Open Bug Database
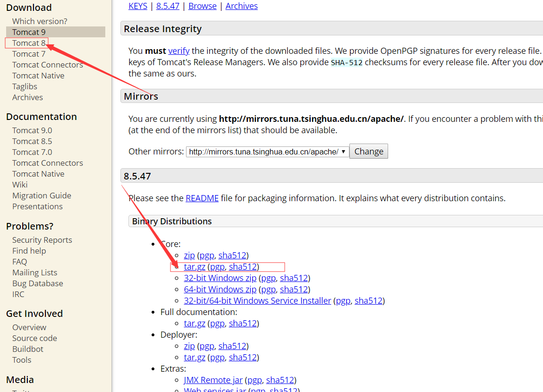Viewport: 543px width, 392px height. [37, 283]
